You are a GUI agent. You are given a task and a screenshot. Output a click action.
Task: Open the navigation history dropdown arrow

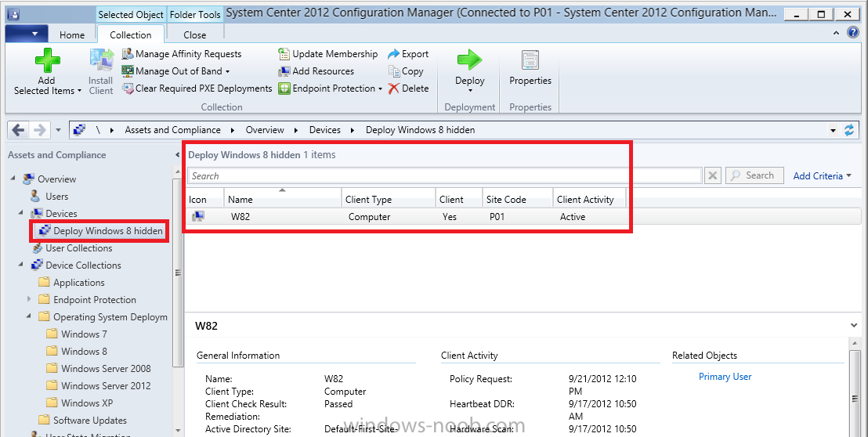coord(57,131)
